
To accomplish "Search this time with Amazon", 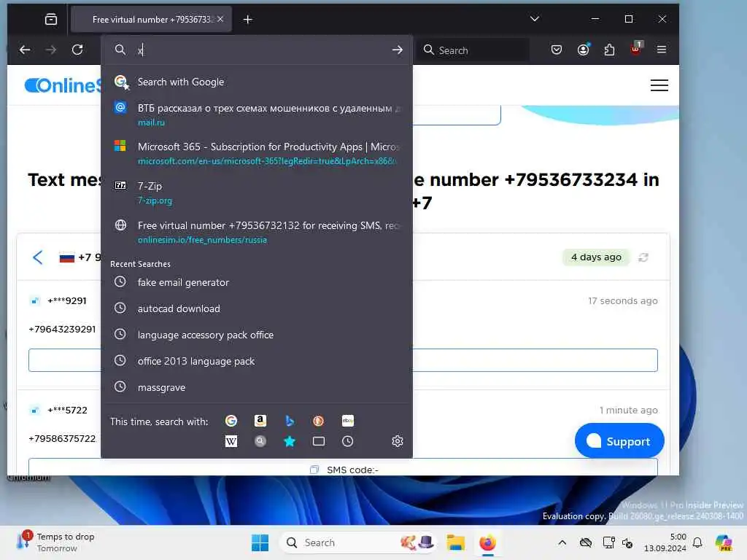I will pos(260,421).
